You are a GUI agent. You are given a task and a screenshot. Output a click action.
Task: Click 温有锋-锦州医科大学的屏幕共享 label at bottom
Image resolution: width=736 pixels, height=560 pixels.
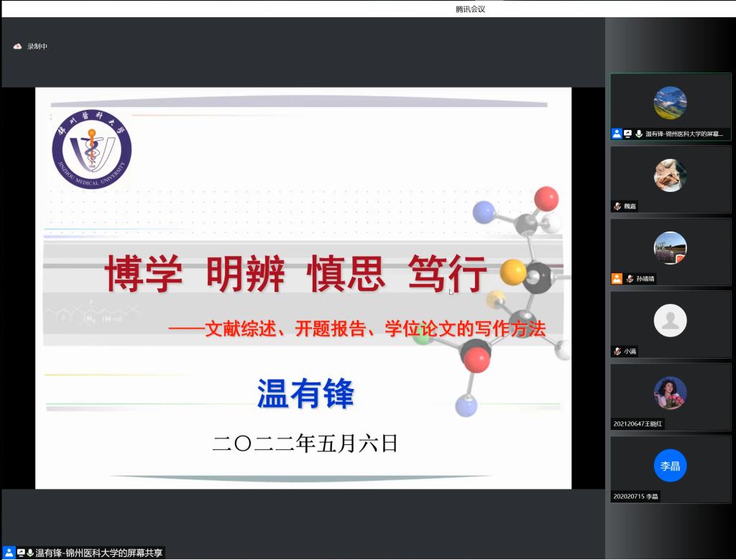(x=99, y=553)
